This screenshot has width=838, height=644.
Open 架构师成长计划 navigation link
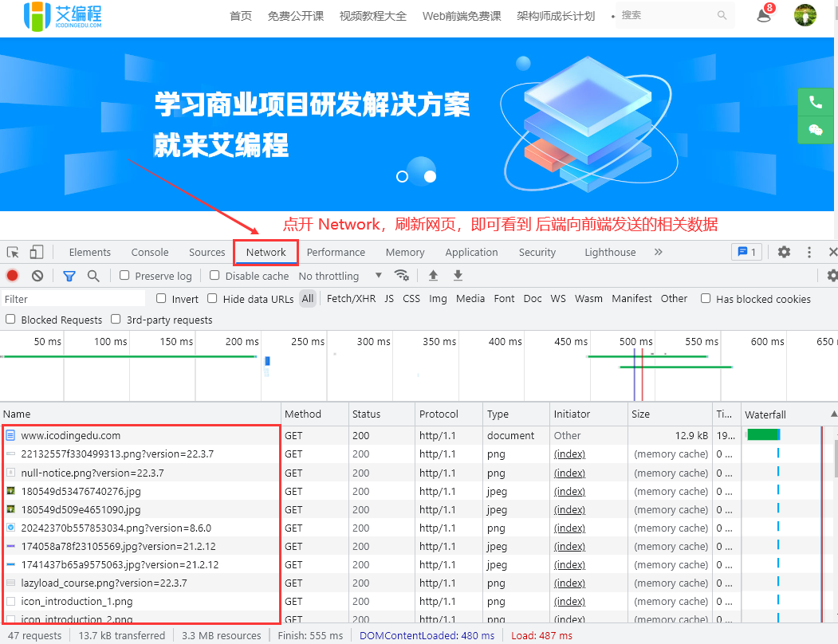(556, 16)
